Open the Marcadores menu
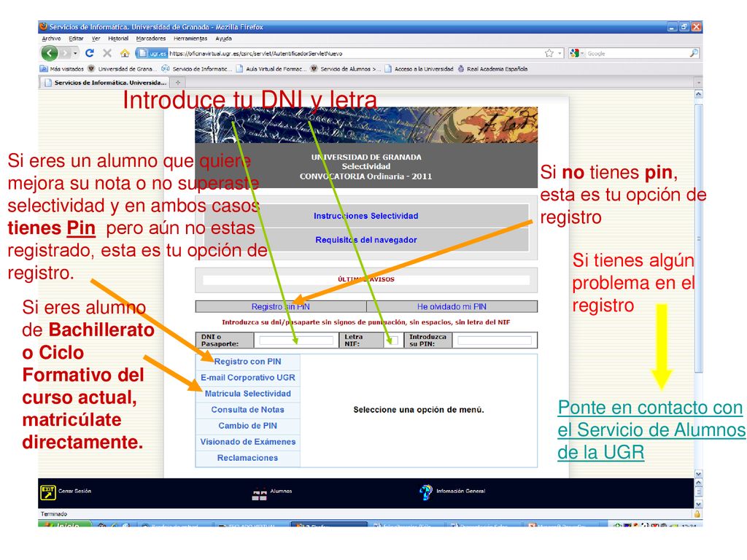The height and width of the screenshot is (560, 747). pos(150,39)
